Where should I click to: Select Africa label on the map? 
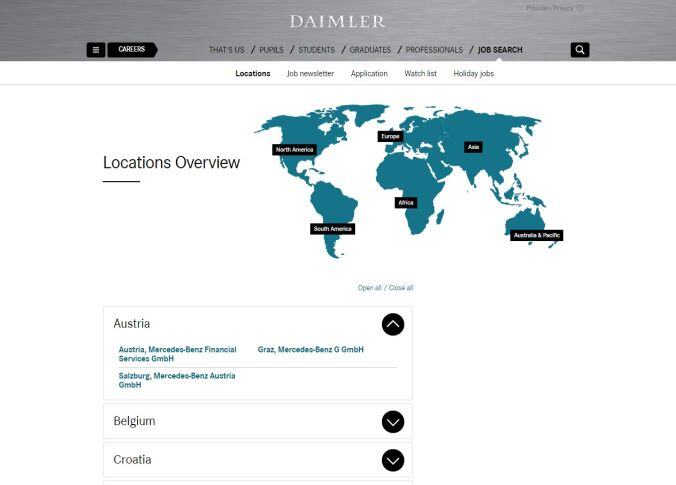pyautogui.click(x=406, y=203)
